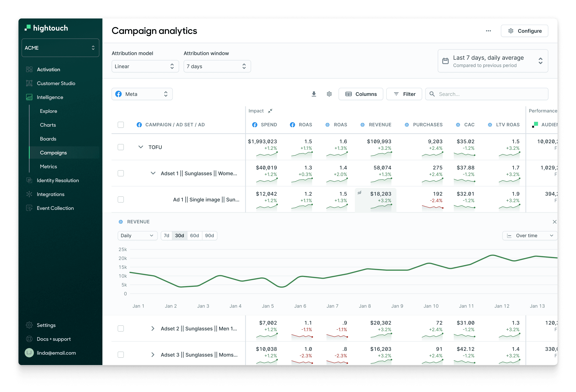Screen dimensions: 576x392
Task: Open Charts in the Intelligence menu
Action: point(48,125)
